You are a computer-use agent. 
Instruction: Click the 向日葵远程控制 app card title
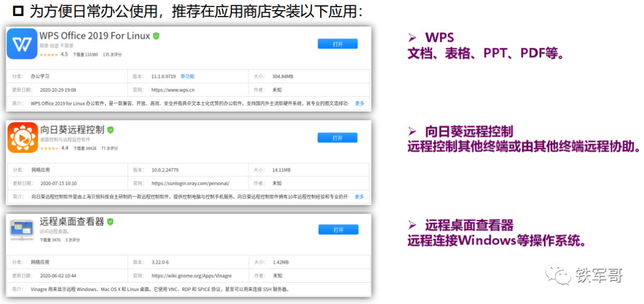(x=72, y=129)
